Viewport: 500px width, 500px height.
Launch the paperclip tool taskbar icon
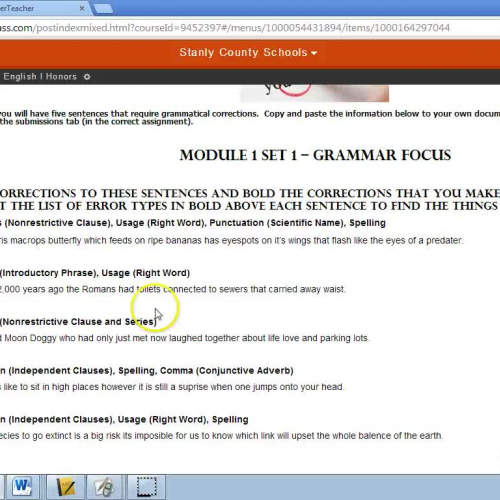(104, 487)
